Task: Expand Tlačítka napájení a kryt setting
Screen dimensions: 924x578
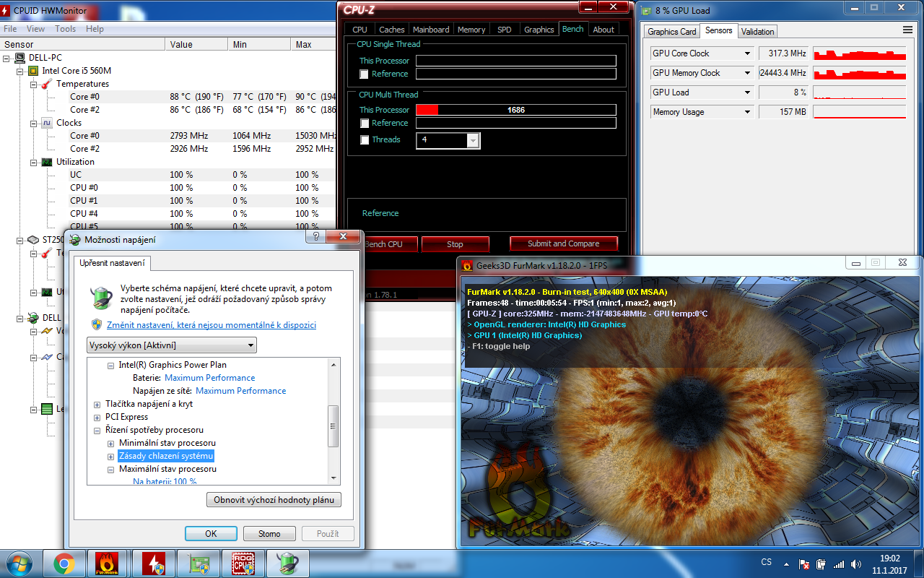Action: [97, 405]
